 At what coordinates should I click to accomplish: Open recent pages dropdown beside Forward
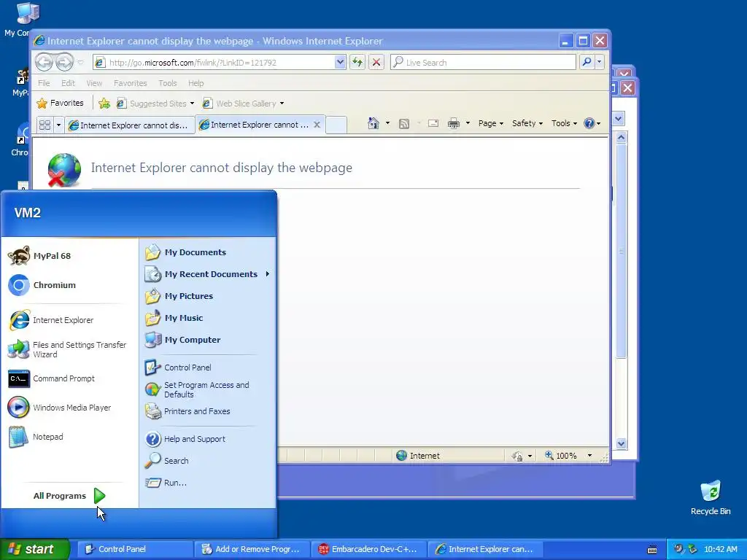pos(80,63)
